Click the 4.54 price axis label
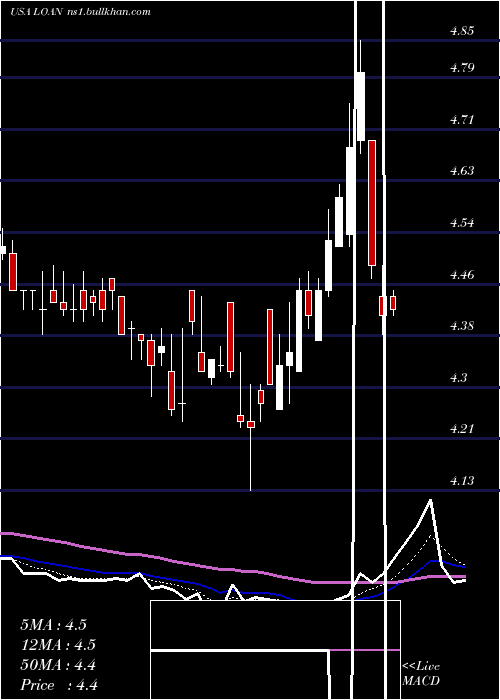Screen dimensions: 500x700 [462, 223]
